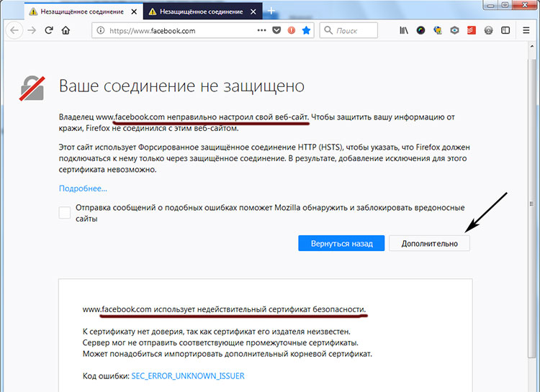This screenshot has width=540, height=392.
Task: Click the heading 'Ваше соединение не защищено'
Action: 181,86
